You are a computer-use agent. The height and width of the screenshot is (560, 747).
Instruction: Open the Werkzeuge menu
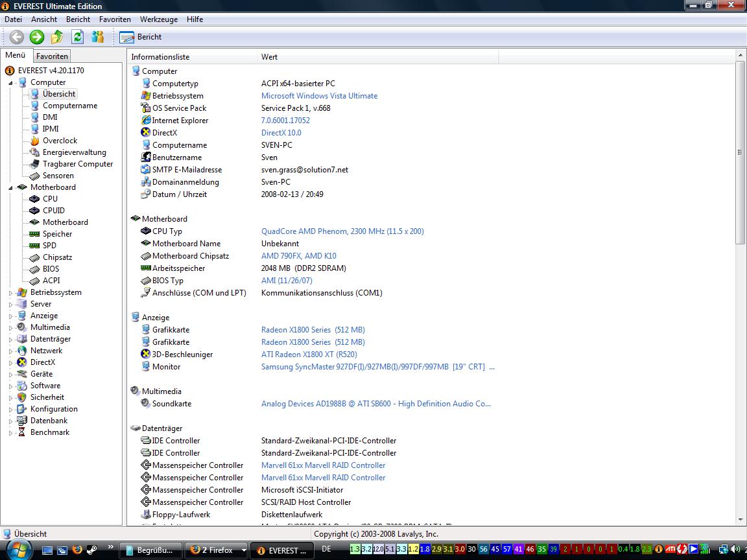click(x=159, y=19)
